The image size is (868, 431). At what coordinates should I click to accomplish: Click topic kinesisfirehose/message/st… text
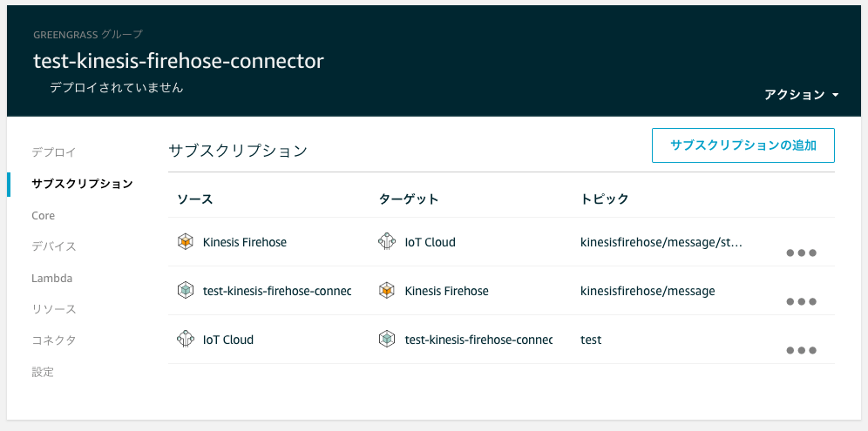[x=661, y=242]
